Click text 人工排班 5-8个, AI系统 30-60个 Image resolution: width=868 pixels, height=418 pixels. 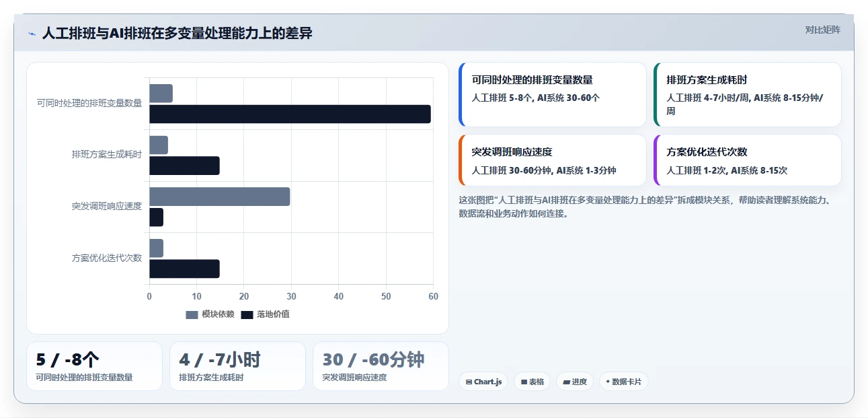(x=535, y=98)
